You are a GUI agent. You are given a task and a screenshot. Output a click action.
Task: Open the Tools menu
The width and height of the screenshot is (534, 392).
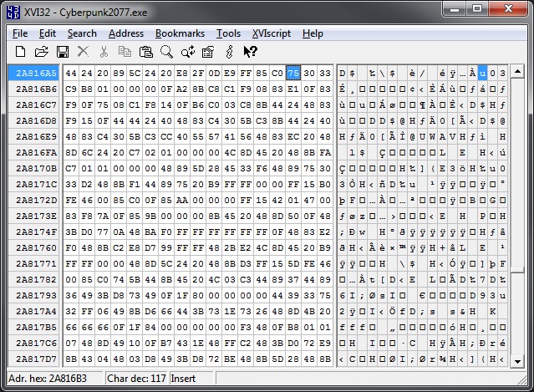[228, 33]
